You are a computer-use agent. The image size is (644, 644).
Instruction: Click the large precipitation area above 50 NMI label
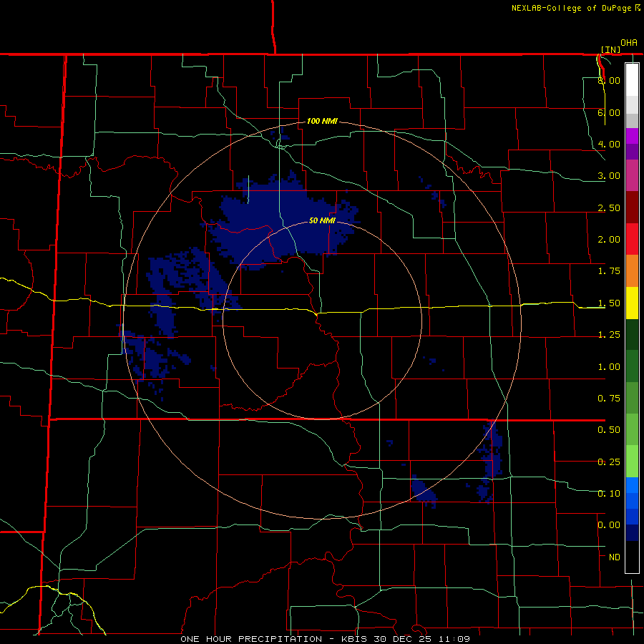(x=279, y=220)
